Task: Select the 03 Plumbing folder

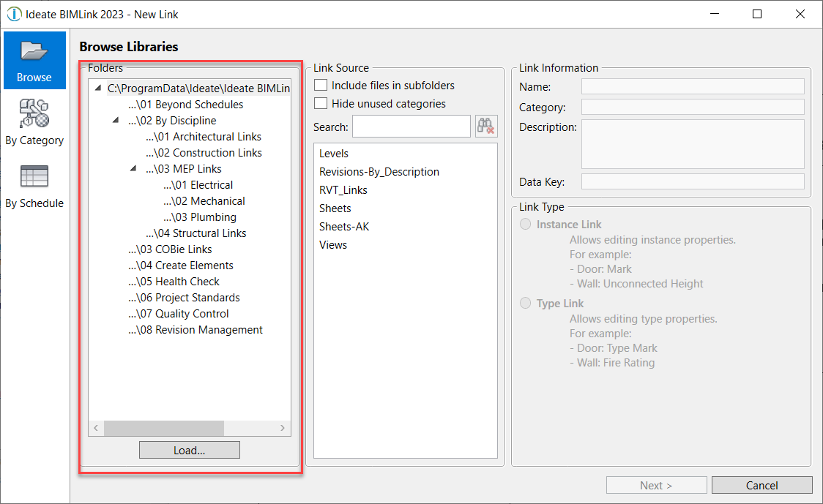Action: tap(200, 217)
